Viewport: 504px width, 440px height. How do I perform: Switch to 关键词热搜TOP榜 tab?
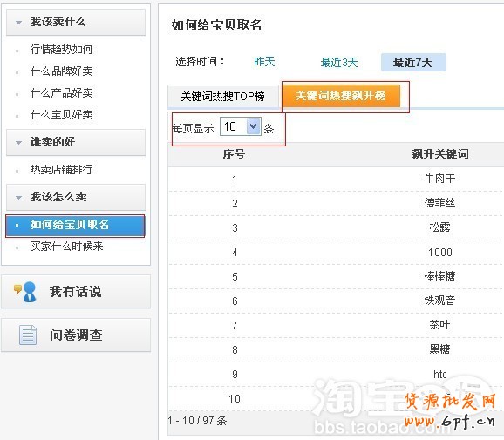[x=222, y=96]
